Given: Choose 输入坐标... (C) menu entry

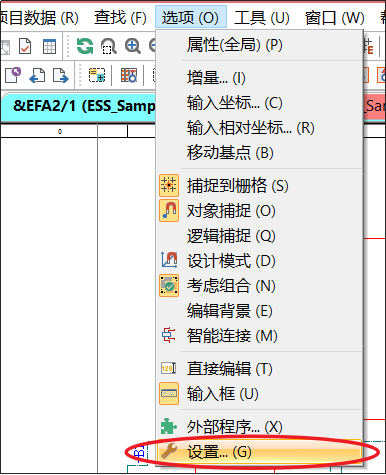Looking at the screenshot, I should click(260, 103).
